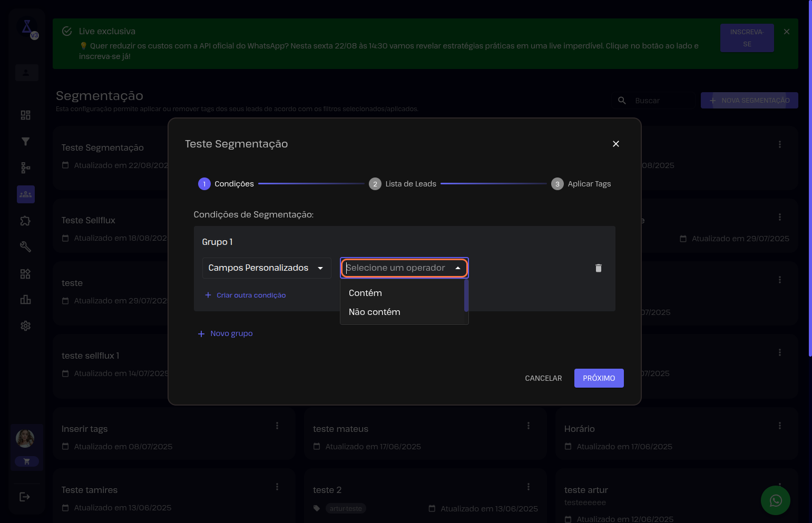Open options menu for teste mateus card
The width and height of the screenshot is (812, 523).
(x=529, y=426)
